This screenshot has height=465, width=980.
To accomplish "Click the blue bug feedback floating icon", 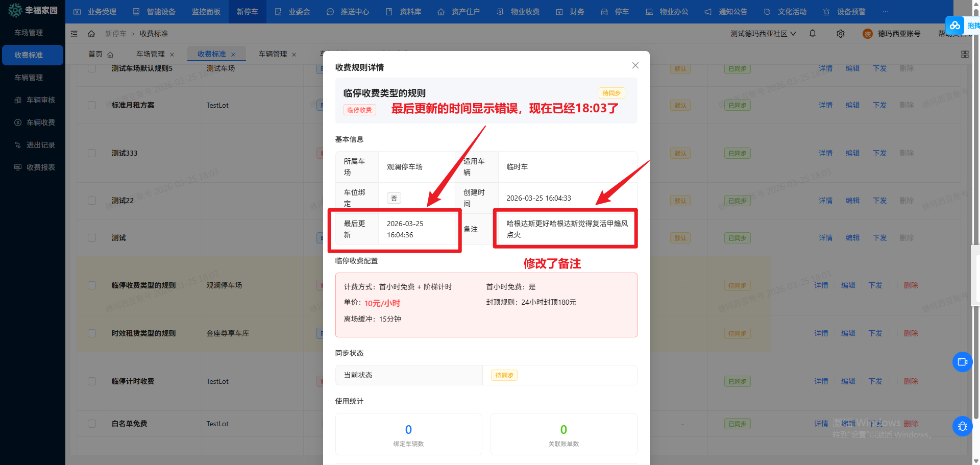I will click(962, 426).
